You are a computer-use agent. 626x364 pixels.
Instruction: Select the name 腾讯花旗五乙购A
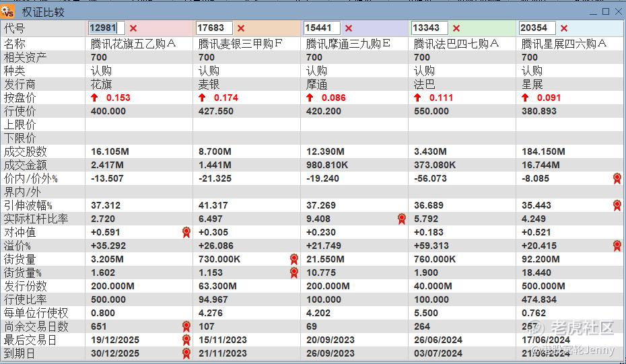click(133, 44)
